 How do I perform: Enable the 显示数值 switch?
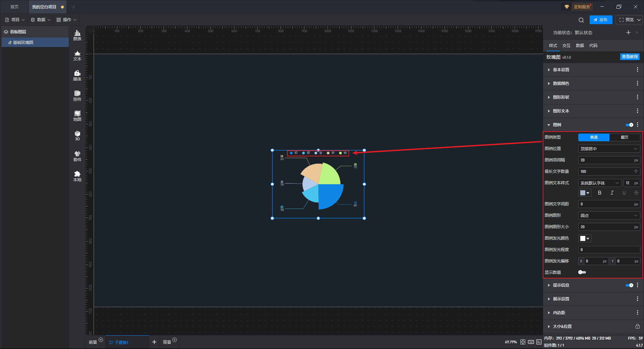582,272
